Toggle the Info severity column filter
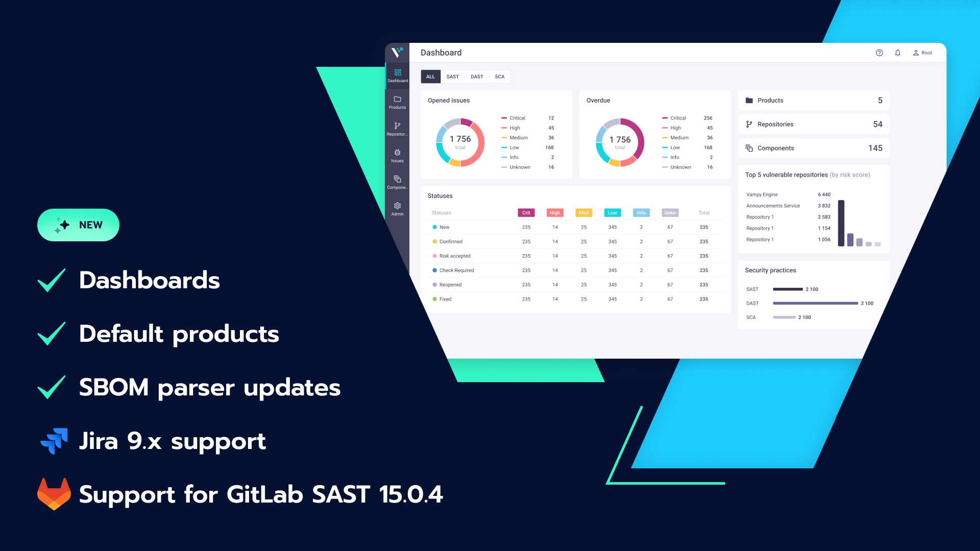980x551 pixels. (x=641, y=213)
